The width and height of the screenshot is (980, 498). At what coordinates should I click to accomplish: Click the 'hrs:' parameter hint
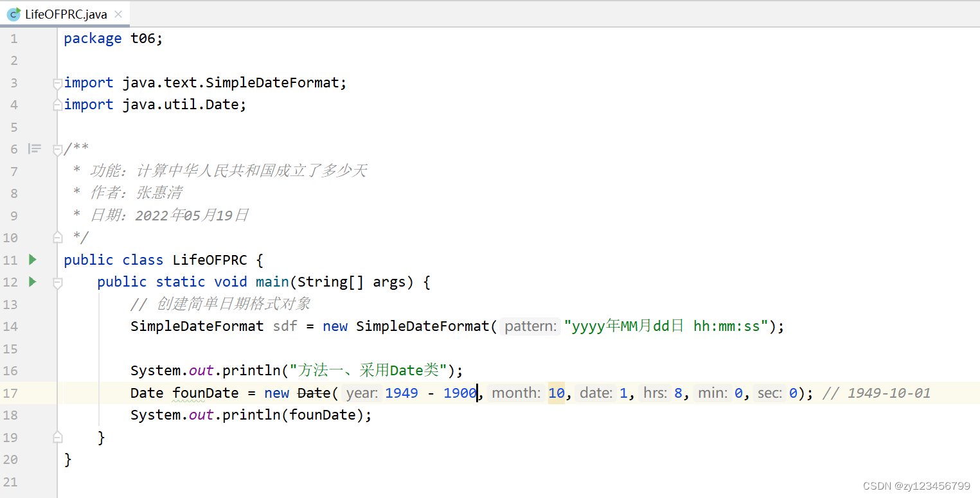(655, 393)
